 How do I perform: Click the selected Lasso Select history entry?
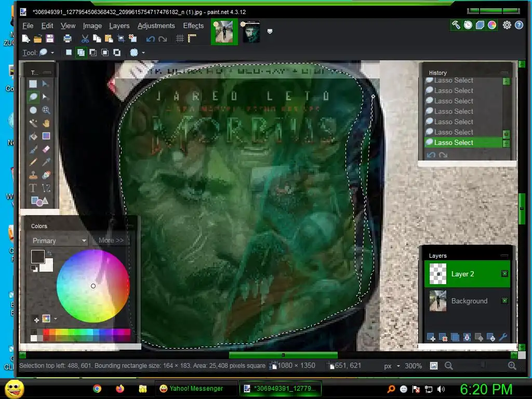click(x=463, y=142)
